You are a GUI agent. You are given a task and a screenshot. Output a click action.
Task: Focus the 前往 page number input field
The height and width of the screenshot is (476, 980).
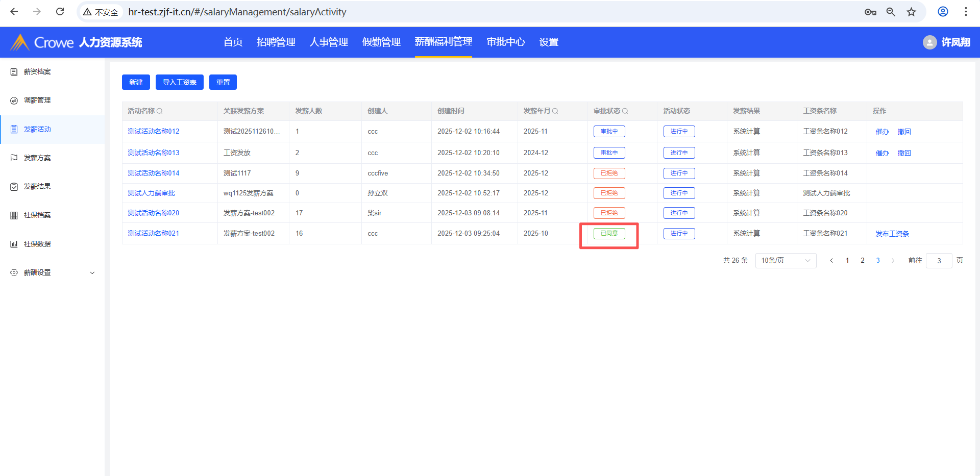point(939,261)
